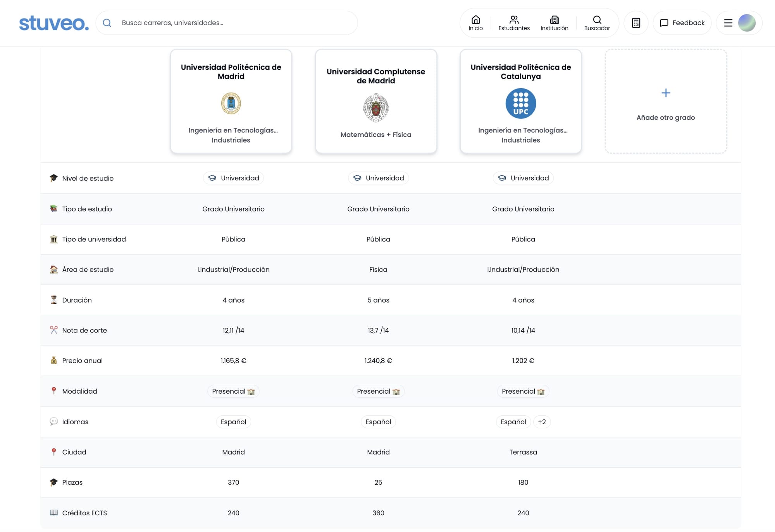Viewport: 775px width, 532px height.
Task: Click the 'Precio anual' row label
Action: click(82, 360)
